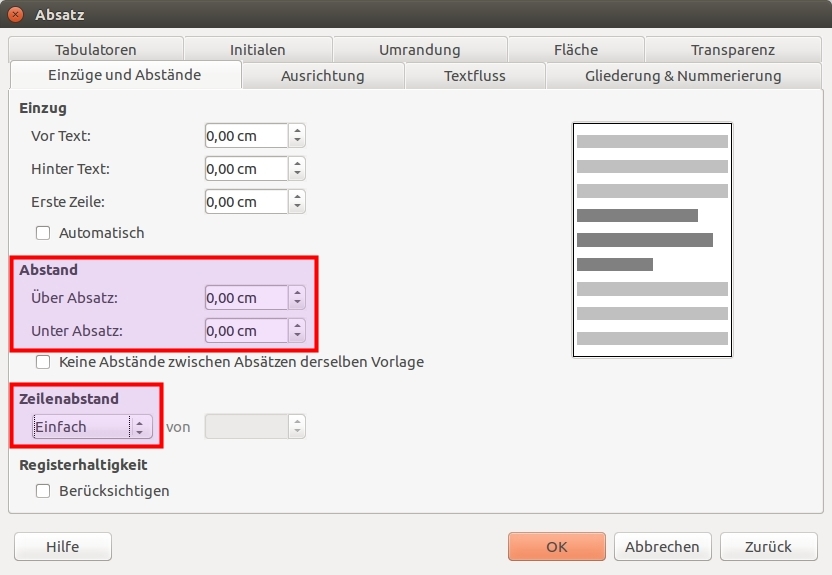Switch to the Ausrichtung tab
The height and width of the screenshot is (575, 832).
pyautogui.click(x=322, y=75)
